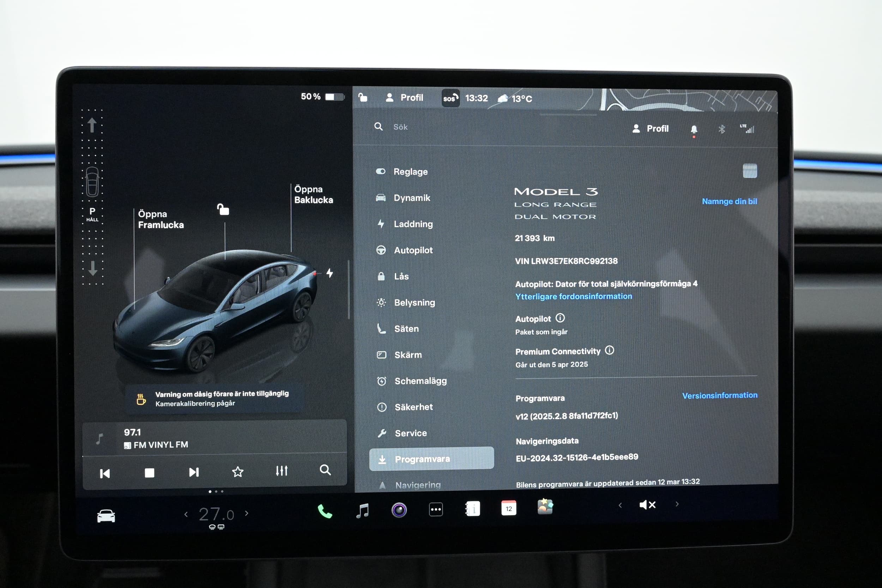Select the Programvara menu item
882x588 pixels.
pos(431,459)
